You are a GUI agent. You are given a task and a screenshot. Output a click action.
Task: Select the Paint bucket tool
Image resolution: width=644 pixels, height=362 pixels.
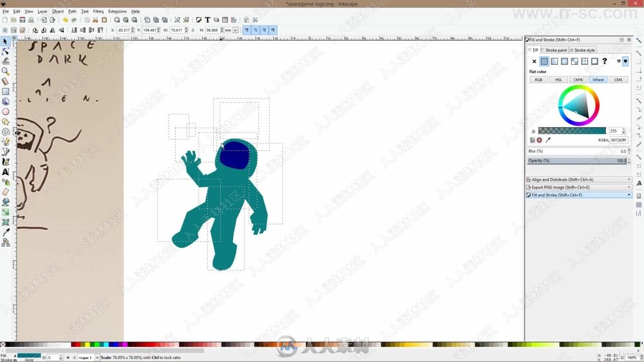[x=6, y=202]
